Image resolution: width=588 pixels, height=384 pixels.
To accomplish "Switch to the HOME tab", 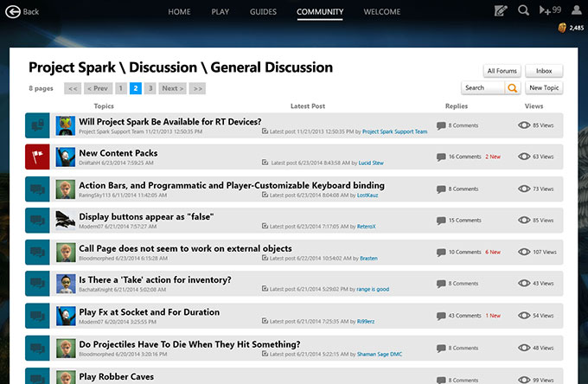I will 179,12.
